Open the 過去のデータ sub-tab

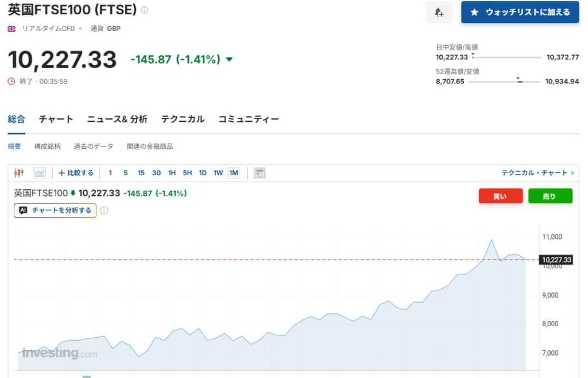(94, 146)
